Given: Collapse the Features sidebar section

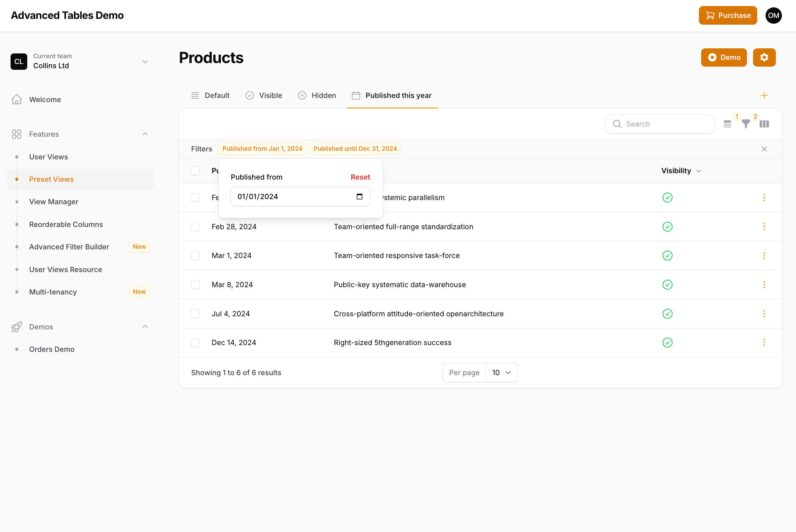Looking at the screenshot, I should [145, 134].
